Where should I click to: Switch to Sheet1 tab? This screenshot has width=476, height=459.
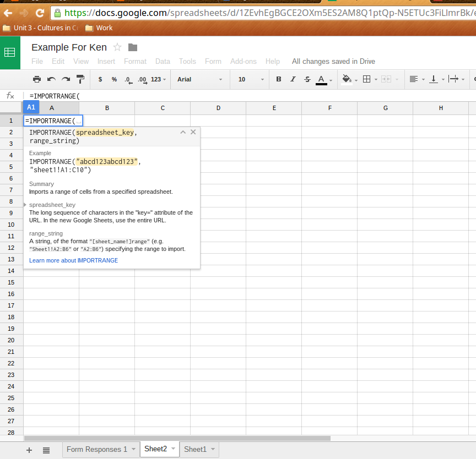point(195,449)
